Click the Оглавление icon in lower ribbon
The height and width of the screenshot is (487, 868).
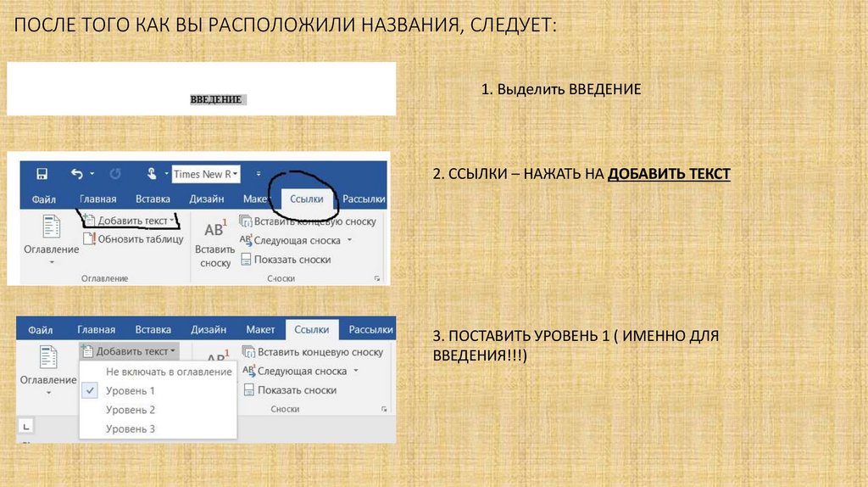coord(48,357)
